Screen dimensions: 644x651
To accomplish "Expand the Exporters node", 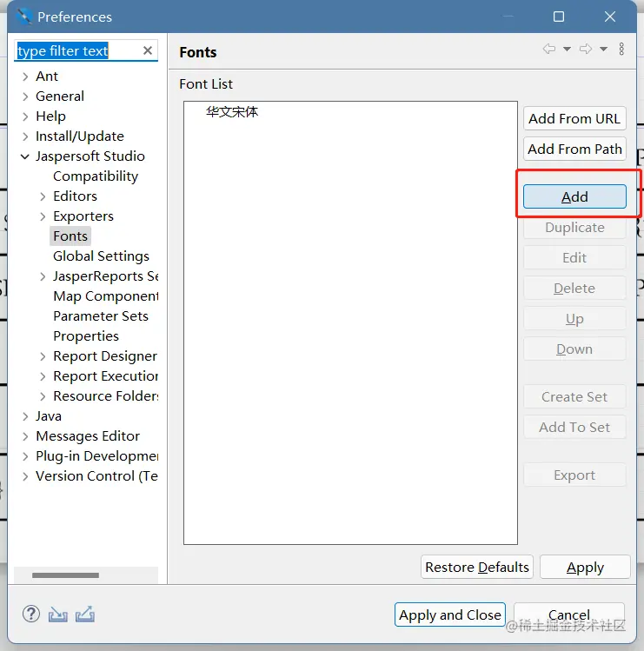I will [x=43, y=216].
